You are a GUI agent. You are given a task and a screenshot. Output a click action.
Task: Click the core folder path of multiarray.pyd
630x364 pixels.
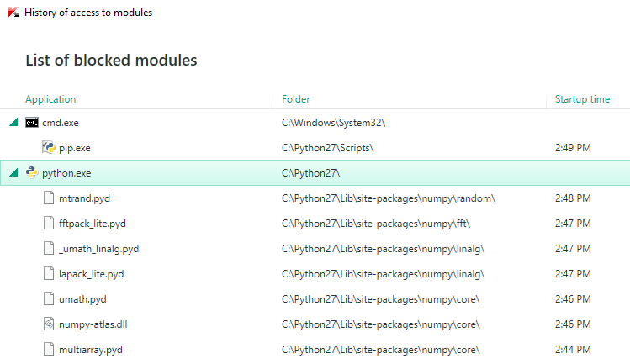coord(381,350)
